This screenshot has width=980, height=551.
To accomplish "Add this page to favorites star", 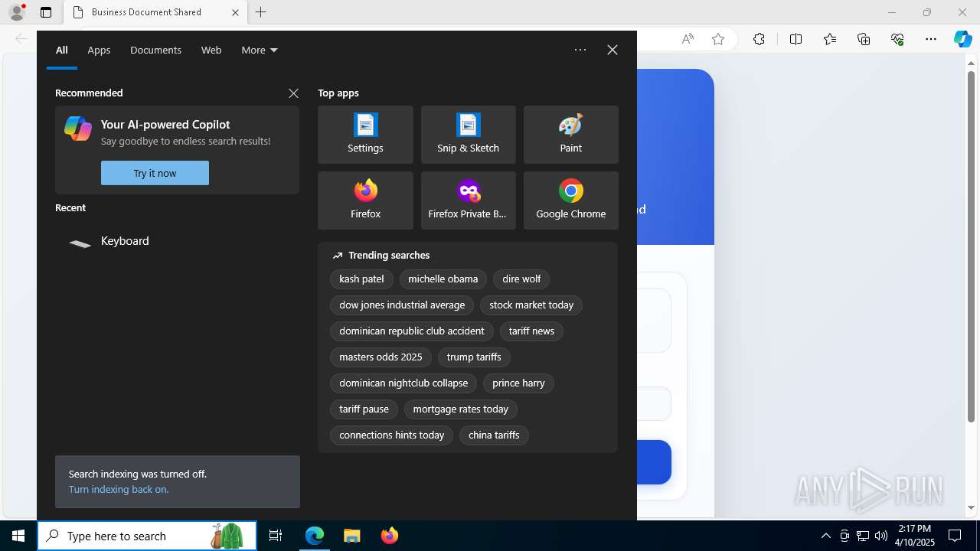I will click(x=718, y=39).
